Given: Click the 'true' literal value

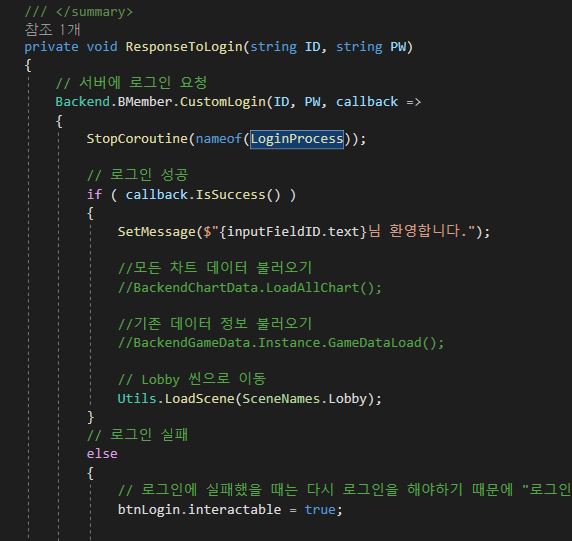Looking at the screenshot, I should [320, 510].
